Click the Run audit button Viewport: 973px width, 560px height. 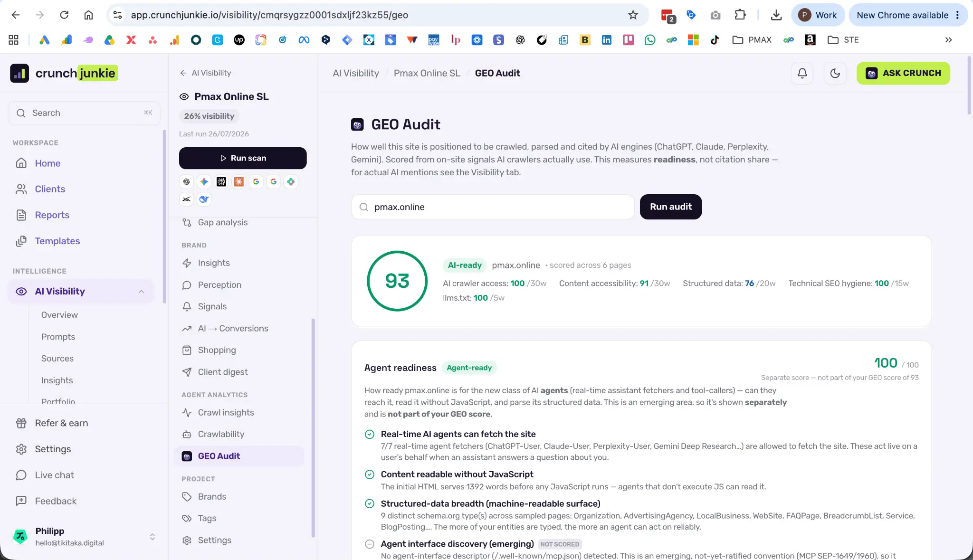(x=670, y=207)
